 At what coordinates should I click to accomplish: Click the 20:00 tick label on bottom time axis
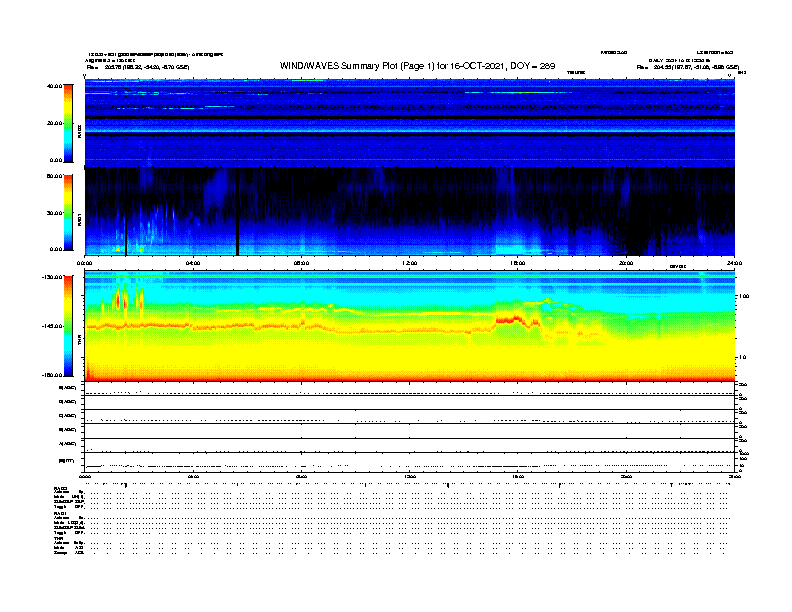[x=626, y=476]
